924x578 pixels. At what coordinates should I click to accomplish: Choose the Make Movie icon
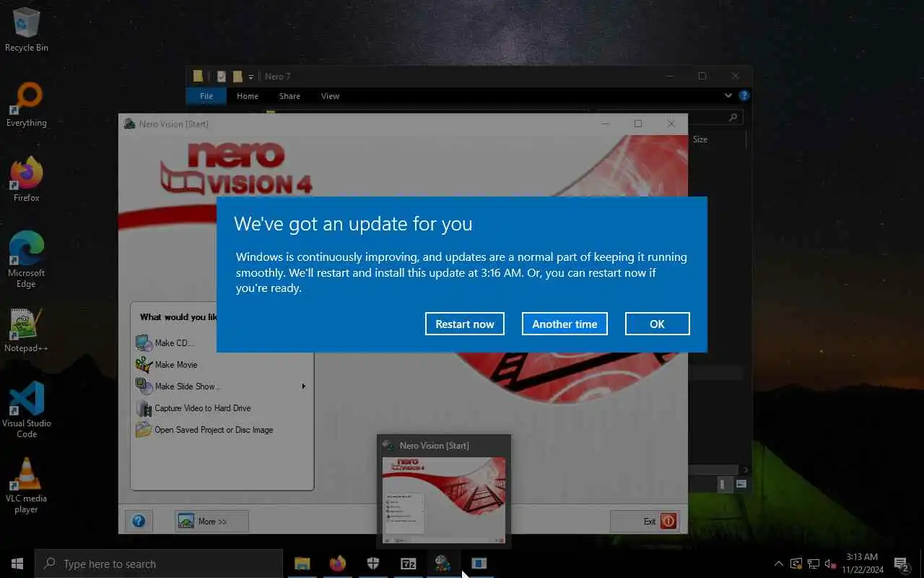(x=144, y=365)
